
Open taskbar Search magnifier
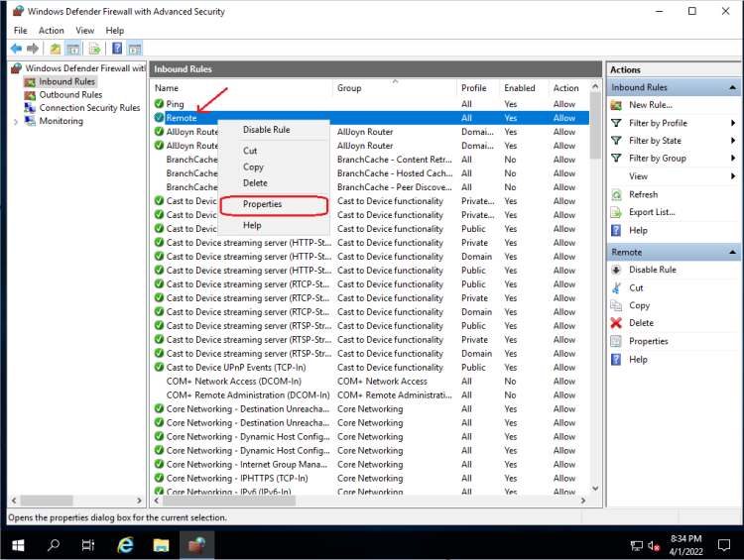(x=54, y=545)
